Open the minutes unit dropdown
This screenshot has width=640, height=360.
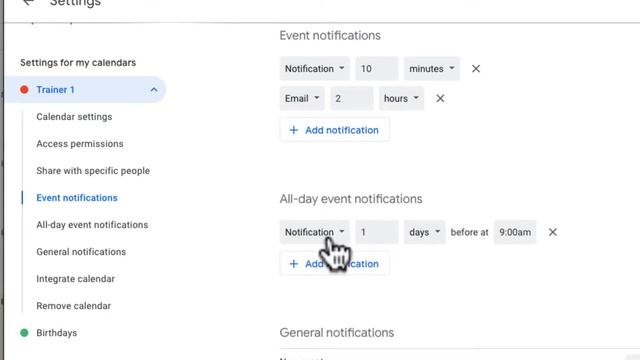(x=432, y=69)
